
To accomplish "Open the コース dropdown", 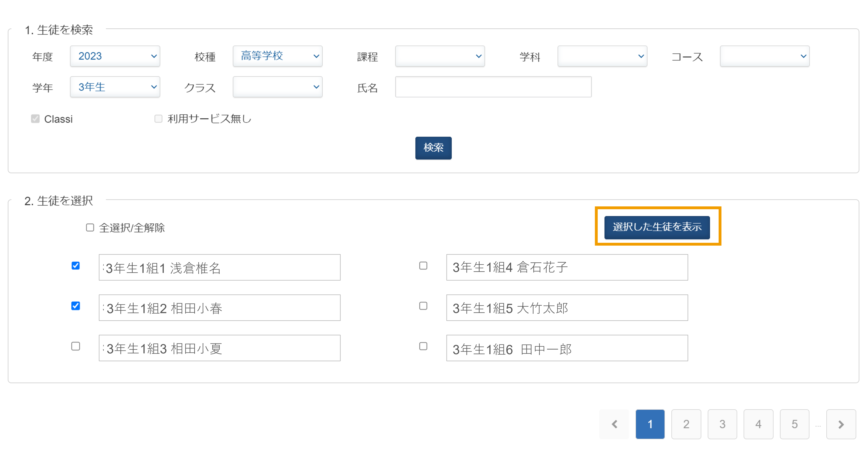I will (x=764, y=56).
